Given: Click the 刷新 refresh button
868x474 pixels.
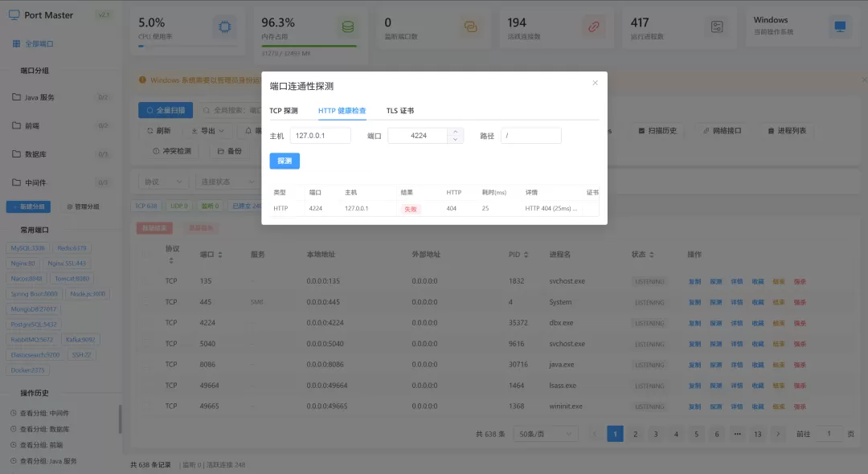Looking at the screenshot, I should click(159, 131).
